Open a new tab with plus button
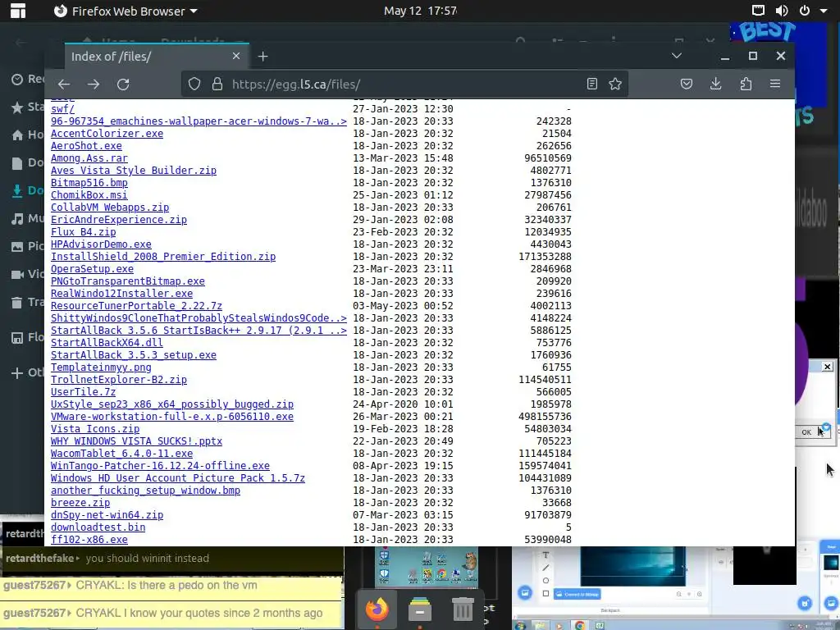The height and width of the screenshot is (630, 840). click(262, 57)
